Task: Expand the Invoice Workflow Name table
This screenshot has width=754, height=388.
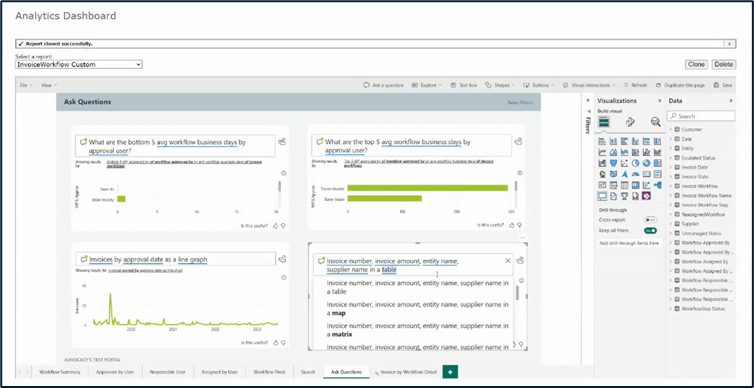Action: pos(671,196)
